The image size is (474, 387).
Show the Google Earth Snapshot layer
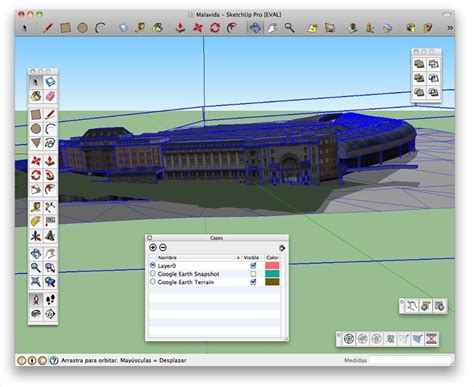tap(253, 274)
